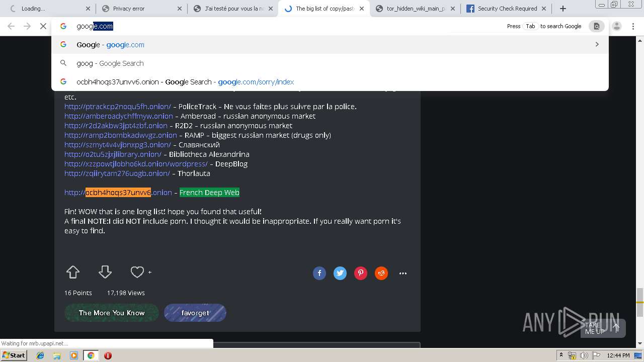Open zqiirytam276uogb.onion Thorlauta link
Image resolution: width=644 pixels, height=362 pixels.
pyautogui.click(x=117, y=173)
